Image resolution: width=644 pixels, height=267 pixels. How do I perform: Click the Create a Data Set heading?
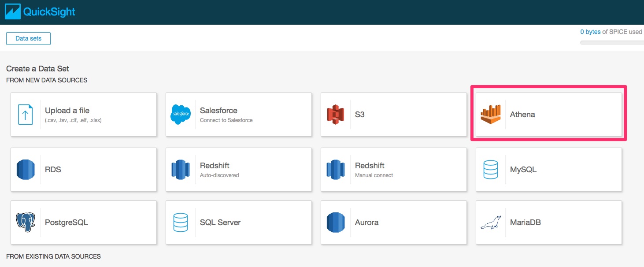coord(37,69)
